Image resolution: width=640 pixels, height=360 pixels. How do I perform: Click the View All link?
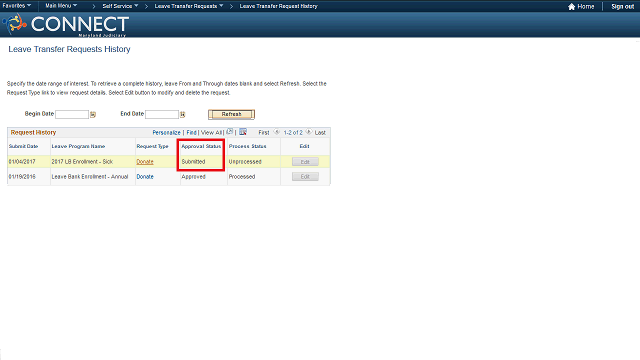pos(211,133)
